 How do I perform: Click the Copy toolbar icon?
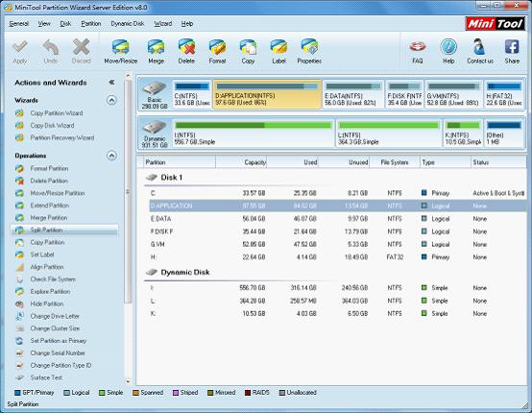pyautogui.click(x=248, y=51)
